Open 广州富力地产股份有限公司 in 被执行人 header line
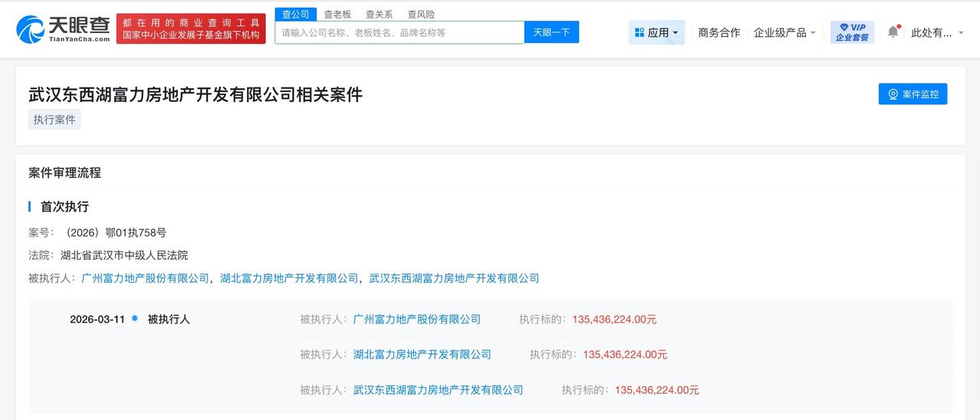 (146, 278)
